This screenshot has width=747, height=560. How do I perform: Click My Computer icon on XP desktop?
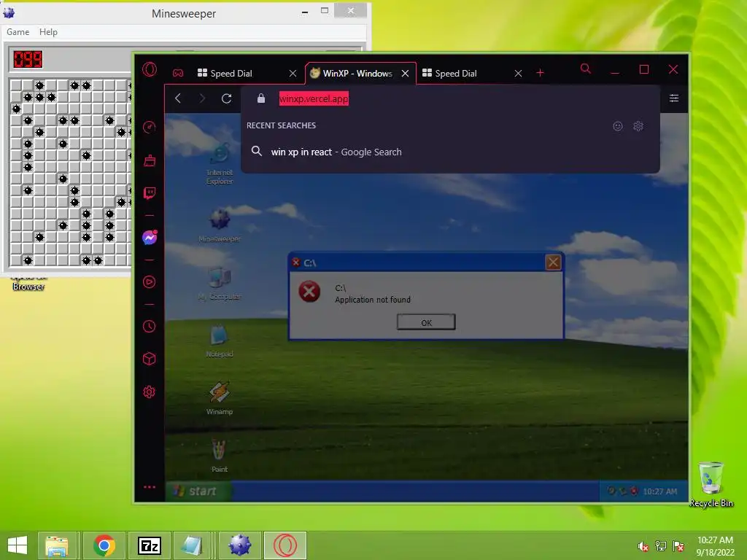(220, 284)
